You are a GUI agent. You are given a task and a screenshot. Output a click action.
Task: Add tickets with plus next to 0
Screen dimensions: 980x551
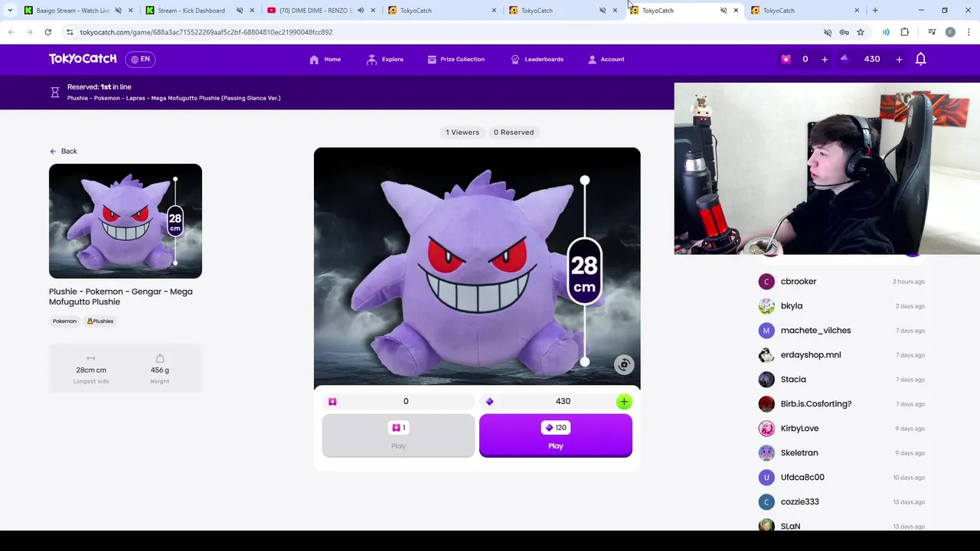[825, 59]
